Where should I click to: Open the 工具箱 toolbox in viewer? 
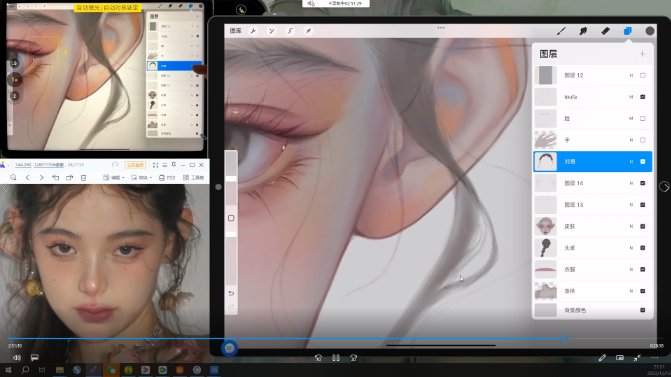point(193,178)
